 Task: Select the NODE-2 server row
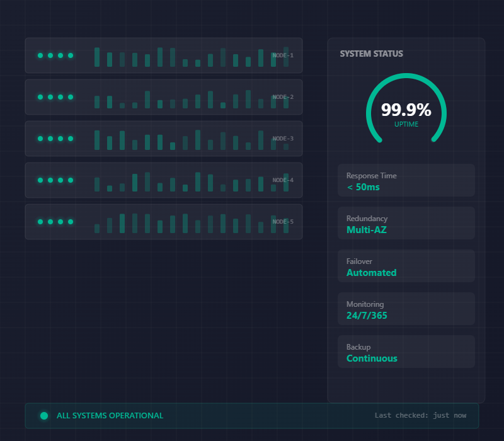pyautogui.click(x=164, y=97)
